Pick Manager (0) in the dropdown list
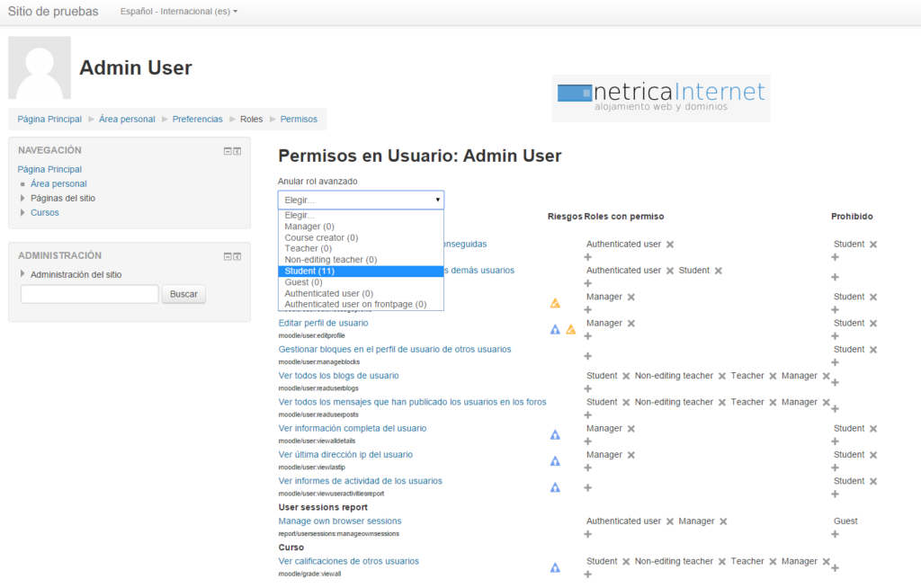Image resolution: width=921 pixels, height=588 pixels. 309,227
